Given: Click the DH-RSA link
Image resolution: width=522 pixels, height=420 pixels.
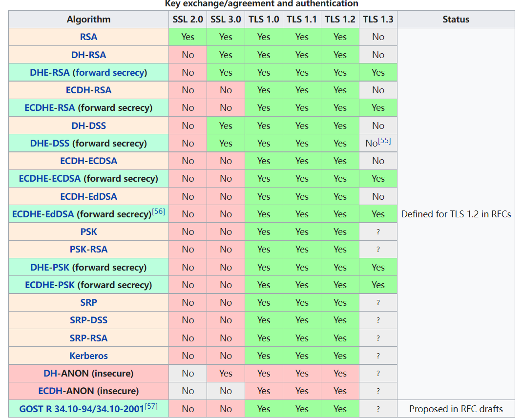Looking at the screenshot, I should coord(88,55).
